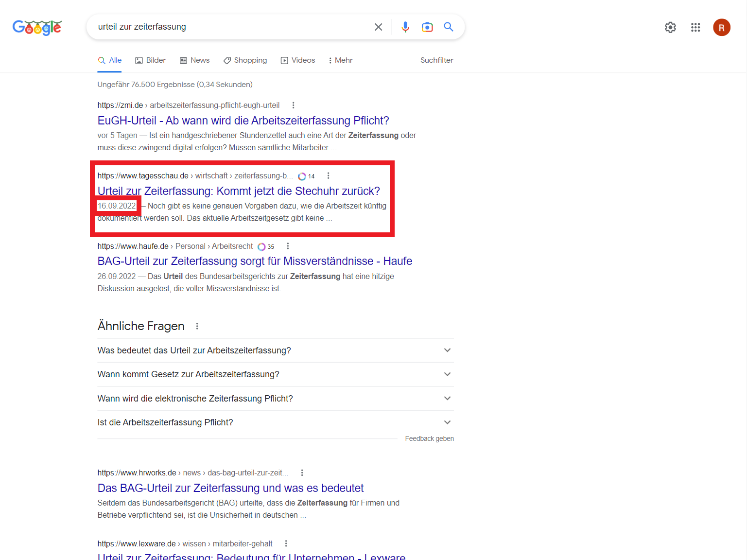747x560 pixels.
Task: Open EuGH-Urteil Arbeitszeiterfassung Pflicht result
Action: click(243, 121)
